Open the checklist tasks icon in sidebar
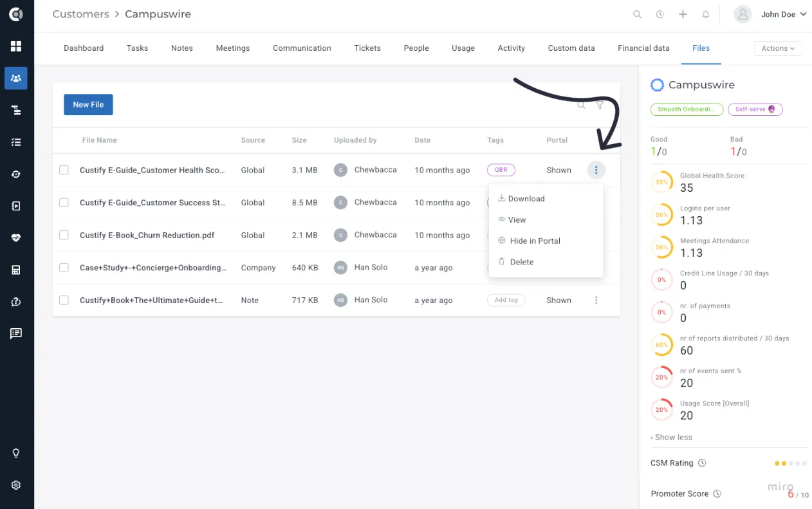This screenshot has height=509, width=812. pos(16,142)
